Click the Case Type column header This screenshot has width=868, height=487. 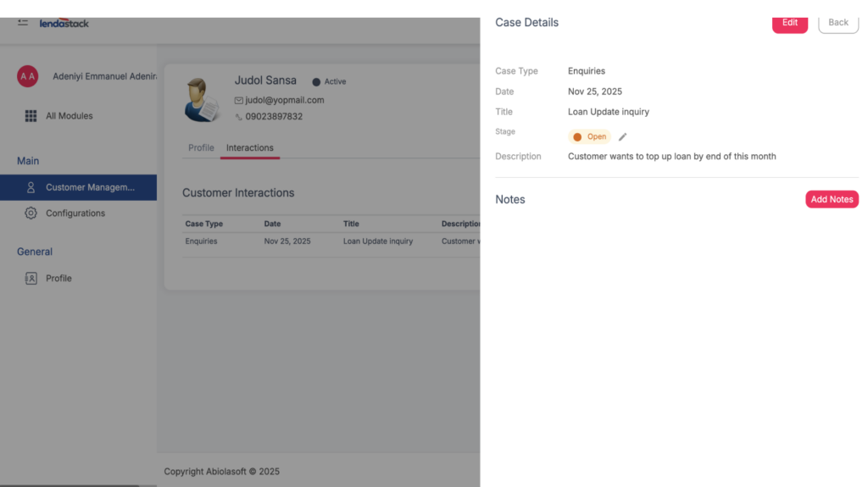(x=204, y=224)
